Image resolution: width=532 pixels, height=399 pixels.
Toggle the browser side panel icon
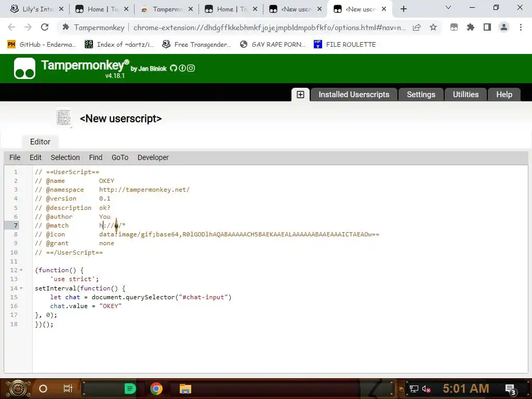coord(487,28)
